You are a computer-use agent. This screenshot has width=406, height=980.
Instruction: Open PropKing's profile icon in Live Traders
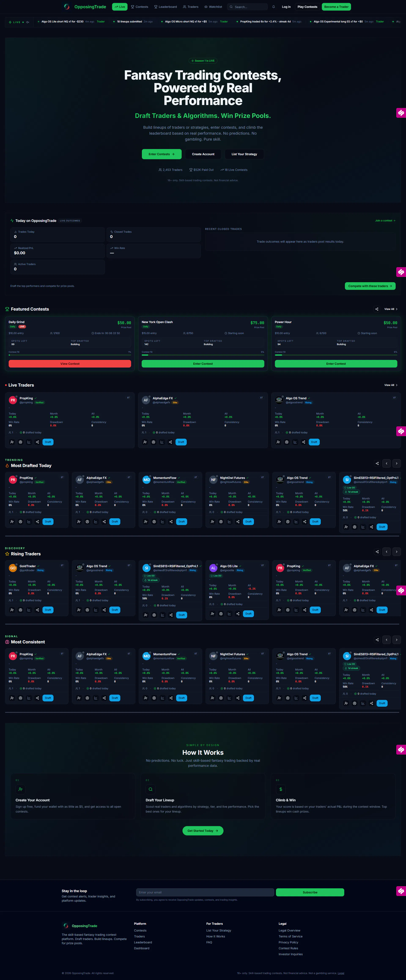[21, 442]
